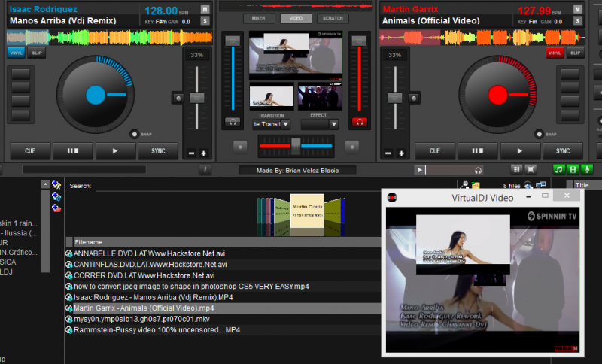Viewport: 602px width, 364px height.
Task: Click the left channel volume fader knob
Action: (x=233, y=41)
